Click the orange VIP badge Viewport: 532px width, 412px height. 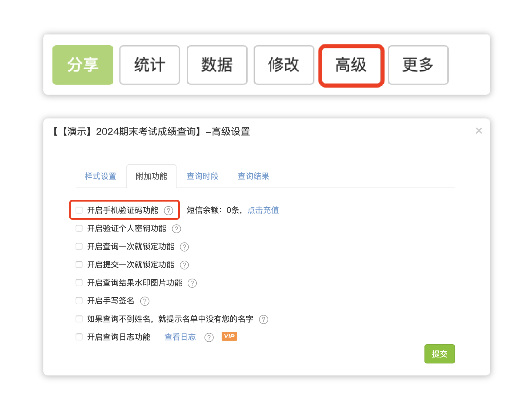(229, 336)
